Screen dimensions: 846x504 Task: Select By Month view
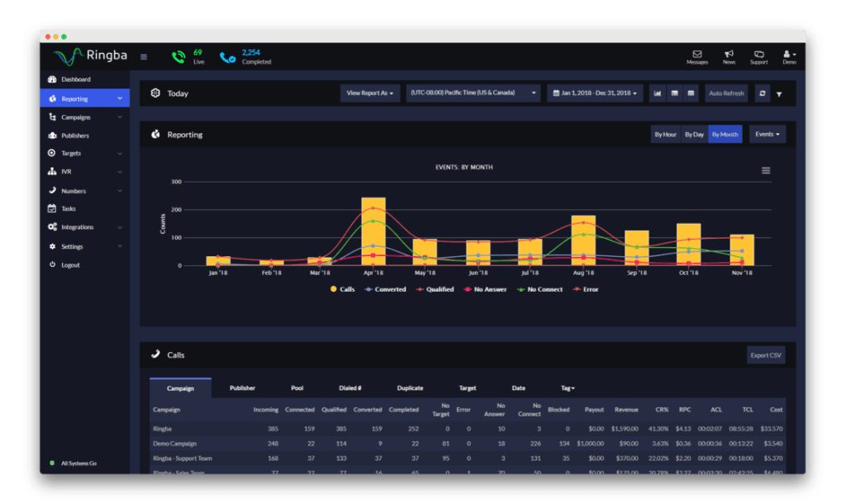point(725,135)
